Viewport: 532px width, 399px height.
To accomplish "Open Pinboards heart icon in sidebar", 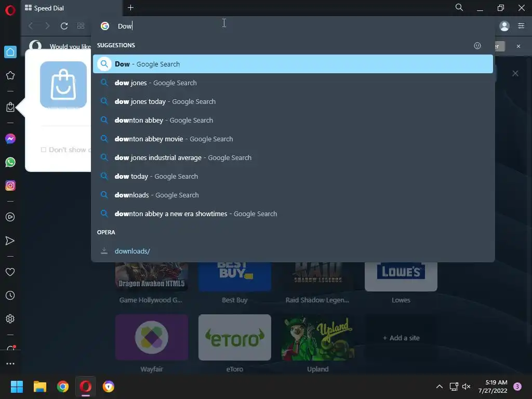I will tap(10, 272).
